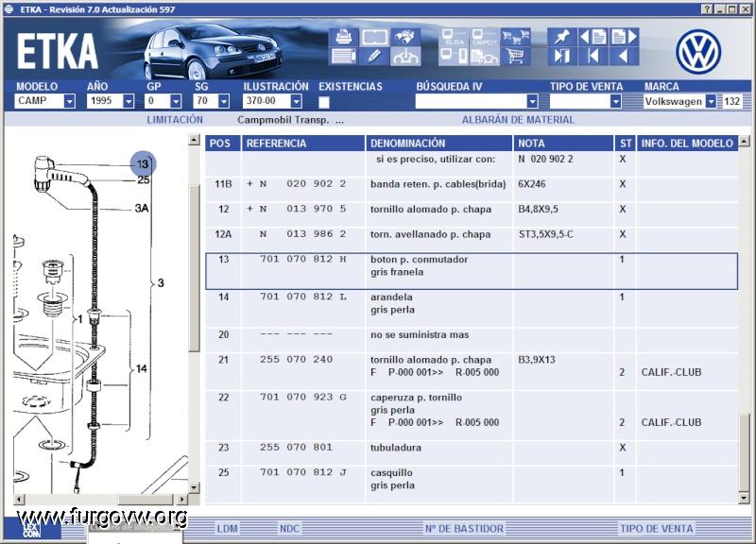Click the NOTA column header
756x544 pixels.
click(x=563, y=144)
